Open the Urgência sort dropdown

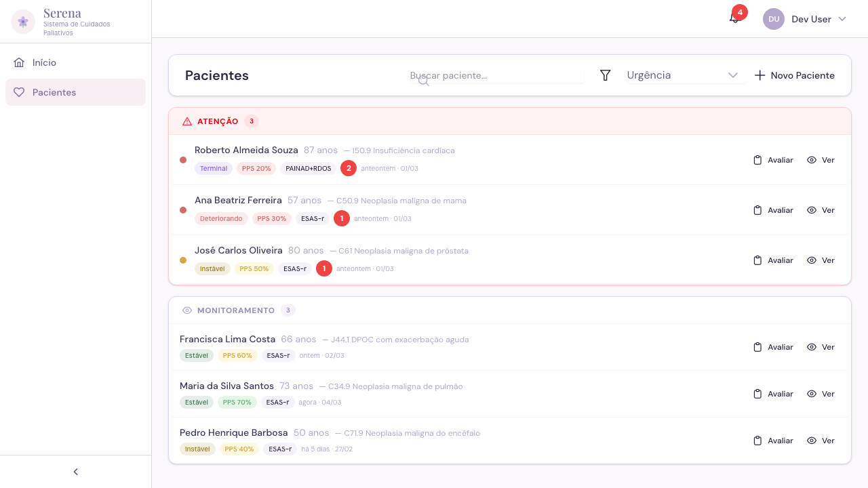pos(682,75)
